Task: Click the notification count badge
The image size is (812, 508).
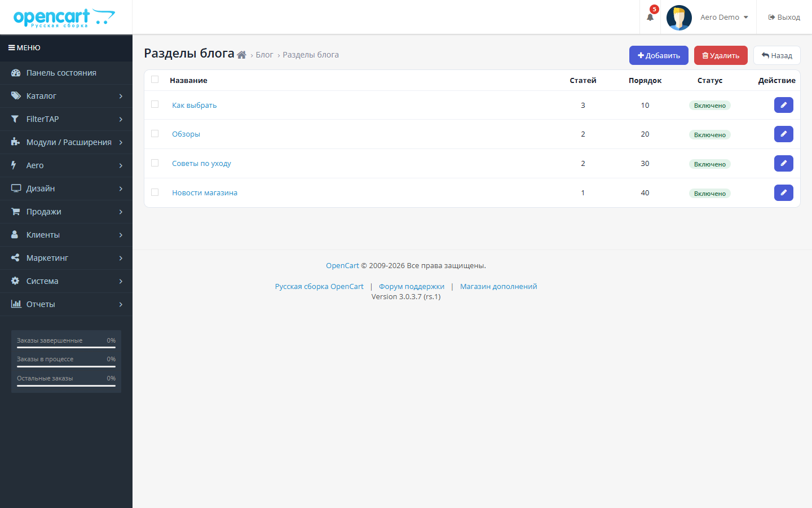Action: tap(654, 9)
